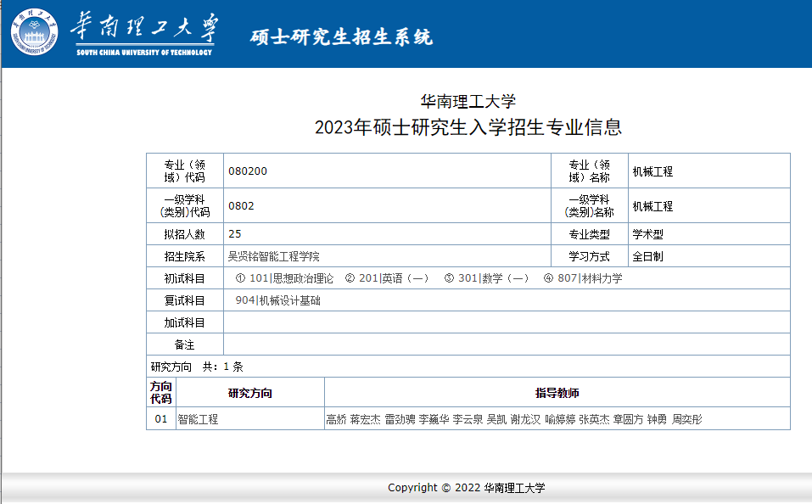Click advisor name 吴凯

click(497, 419)
